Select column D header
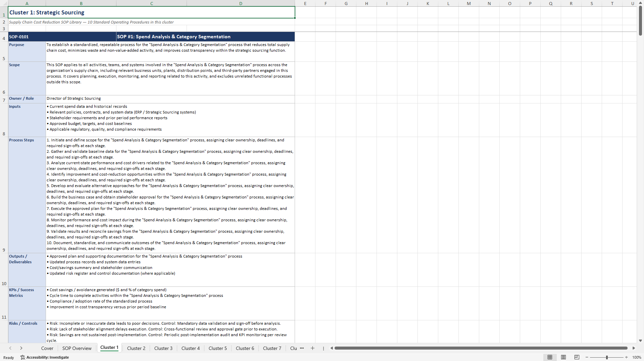644x361 pixels. click(241, 3)
